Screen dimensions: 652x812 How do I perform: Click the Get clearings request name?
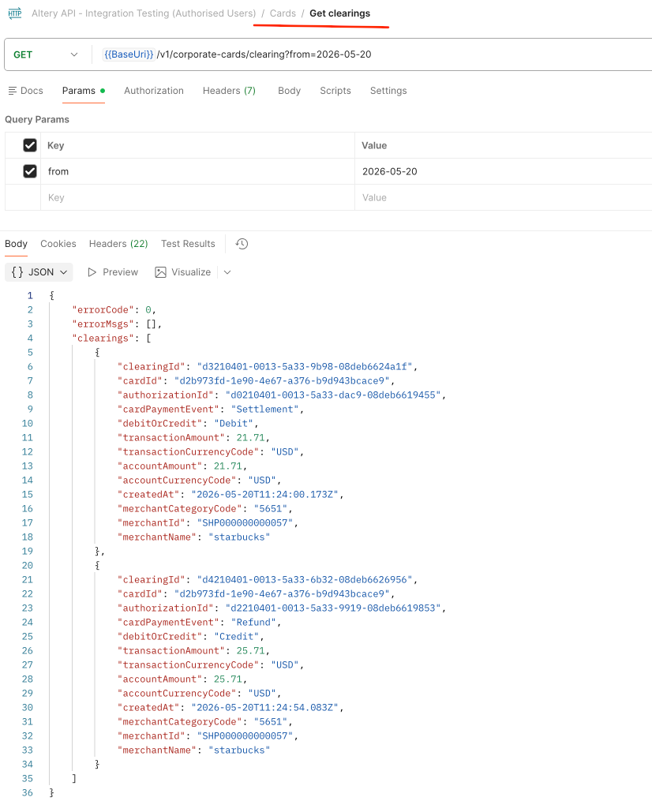coord(339,13)
